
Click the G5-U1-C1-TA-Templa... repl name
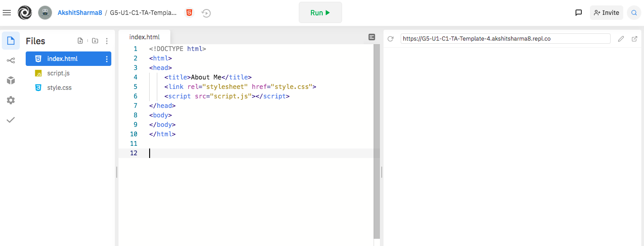click(x=143, y=13)
